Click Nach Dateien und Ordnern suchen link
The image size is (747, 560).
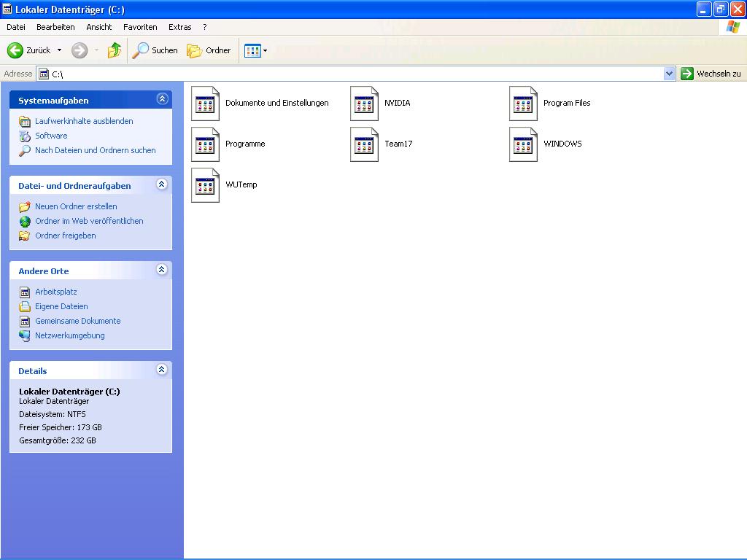pyautogui.click(x=96, y=150)
